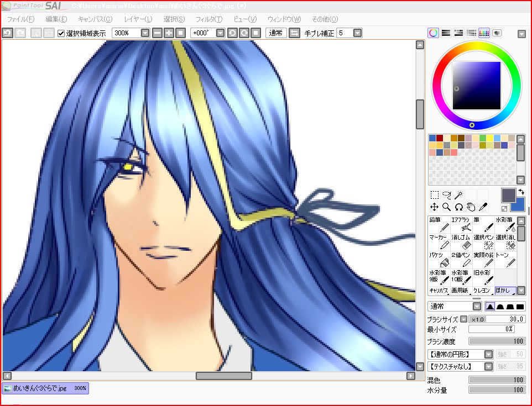Viewport: 532px width, 406px height.
Task: Toggle the scratchpad panel
Action: tap(497, 33)
